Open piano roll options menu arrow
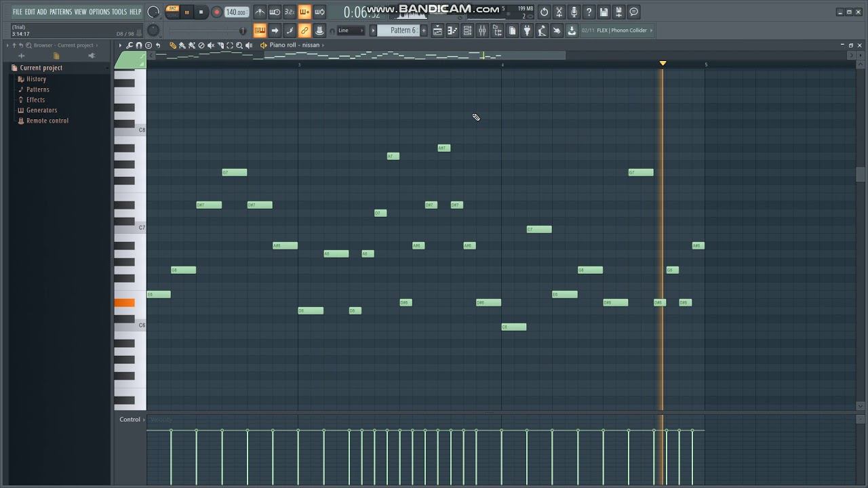 click(120, 45)
